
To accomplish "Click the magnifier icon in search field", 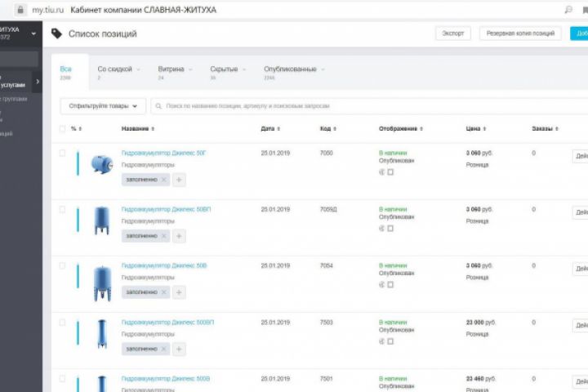I will (x=158, y=106).
